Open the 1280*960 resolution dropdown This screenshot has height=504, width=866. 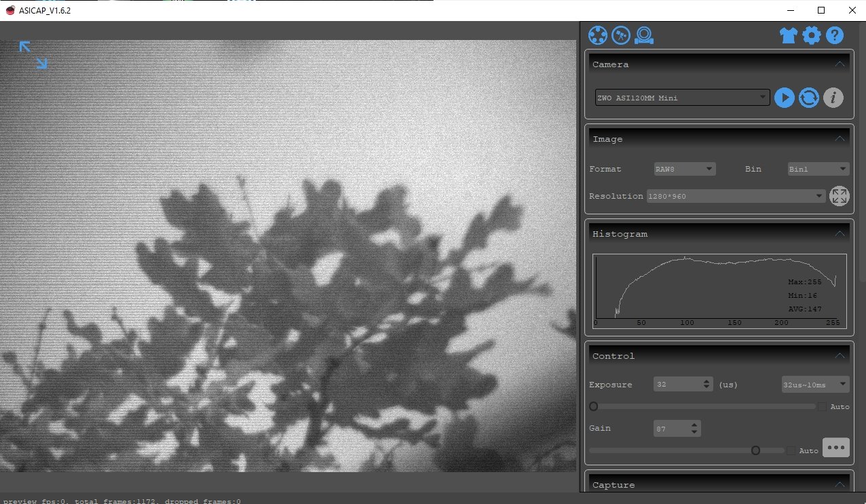[x=736, y=196]
